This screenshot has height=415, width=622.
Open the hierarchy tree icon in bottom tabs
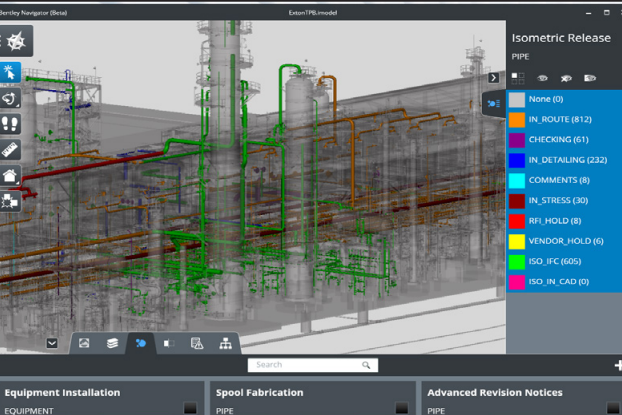(225, 343)
